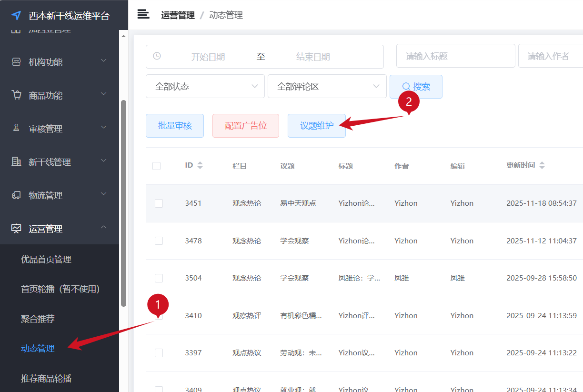The width and height of the screenshot is (583, 392).
Task: Click ID cell 3410
Action: [x=193, y=315]
